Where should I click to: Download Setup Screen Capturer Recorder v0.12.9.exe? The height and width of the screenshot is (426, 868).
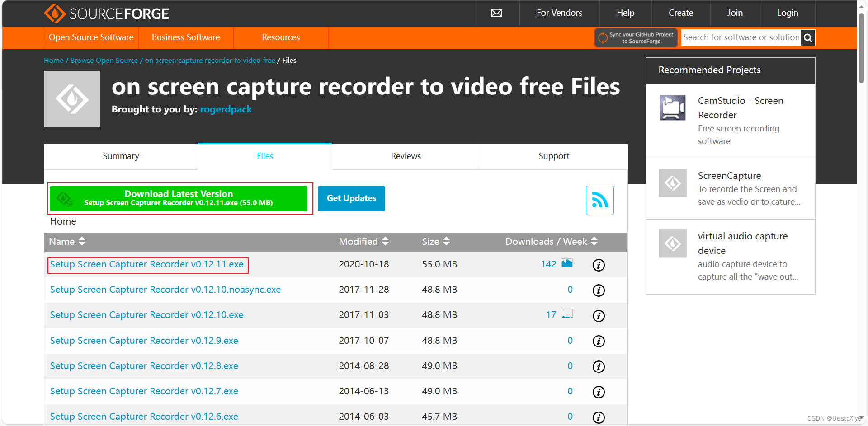(144, 341)
